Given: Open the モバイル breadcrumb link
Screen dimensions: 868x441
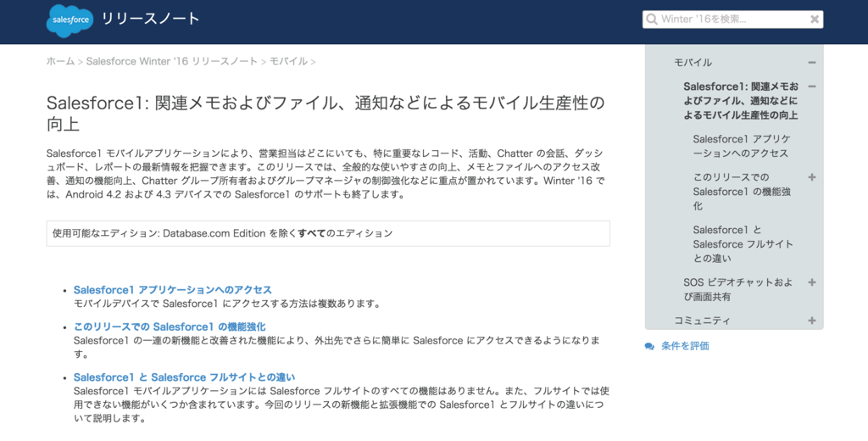Looking at the screenshot, I should [x=288, y=62].
